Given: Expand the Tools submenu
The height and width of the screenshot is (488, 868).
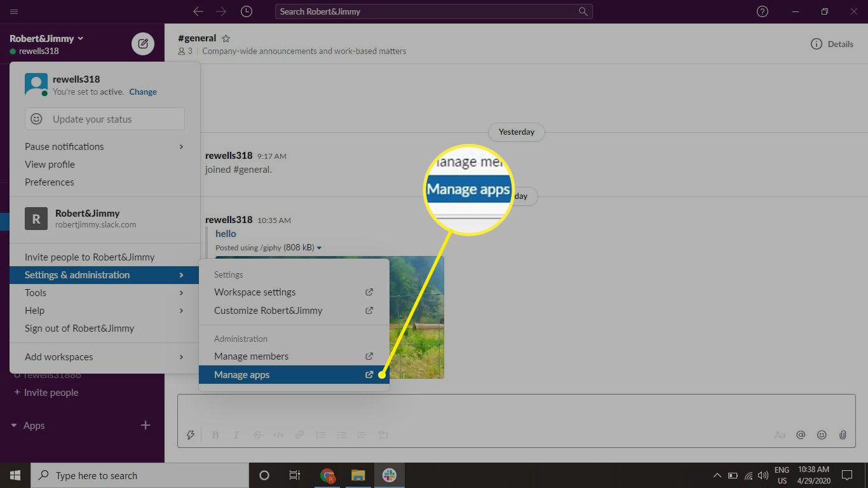Looking at the screenshot, I should pyautogui.click(x=105, y=293).
